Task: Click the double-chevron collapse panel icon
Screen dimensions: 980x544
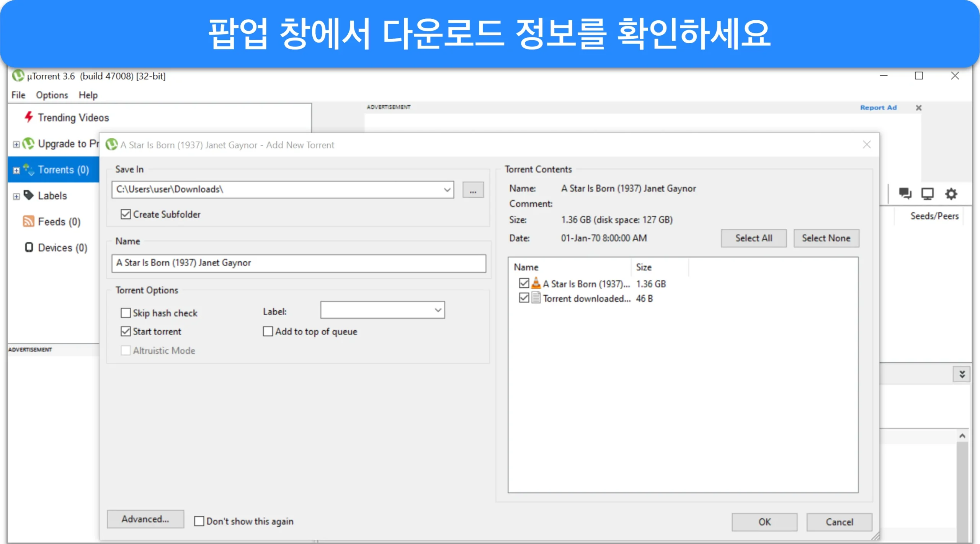Action: pyautogui.click(x=962, y=374)
